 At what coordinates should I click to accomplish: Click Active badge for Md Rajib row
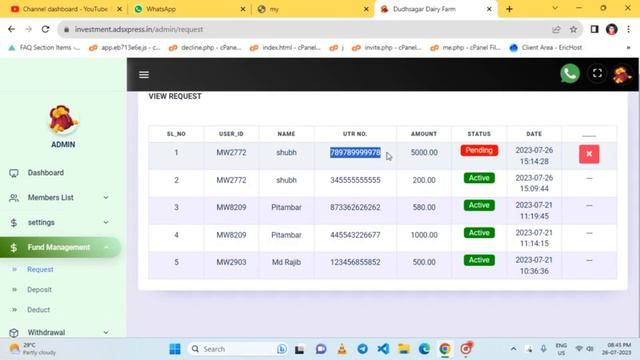479,260
